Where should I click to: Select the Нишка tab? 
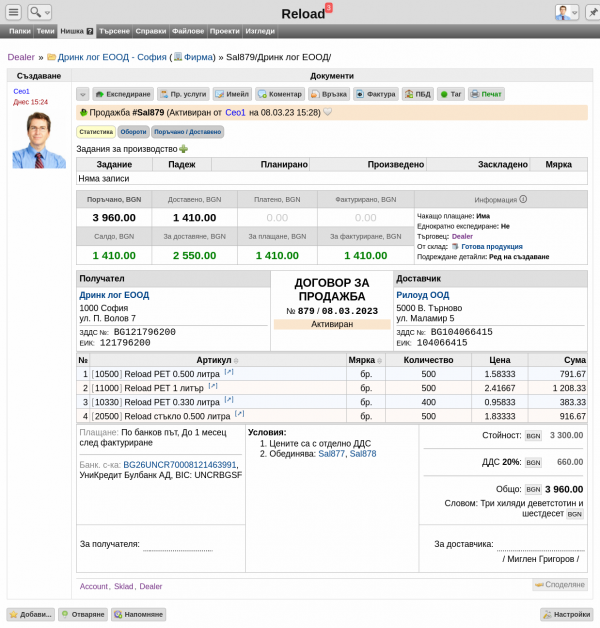pos(72,31)
